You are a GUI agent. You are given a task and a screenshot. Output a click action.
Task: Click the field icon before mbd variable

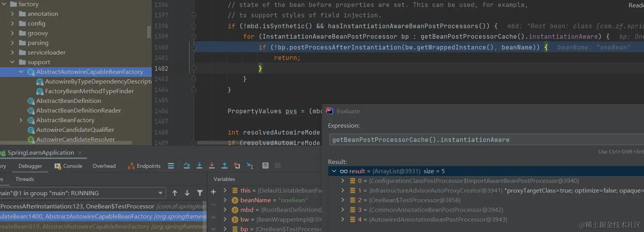coord(235,210)
